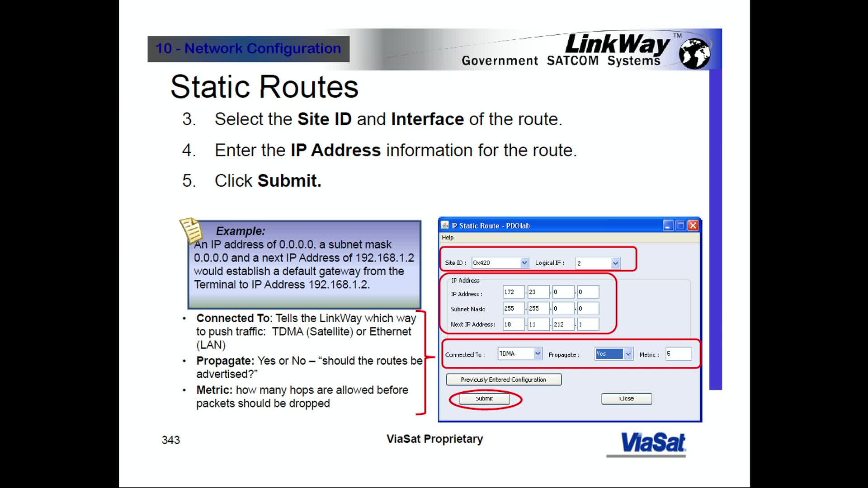Toggle Propagate setting to Yes
Image resolution: width=868 pixels, height=488 pixels.
tap(612, 354)
